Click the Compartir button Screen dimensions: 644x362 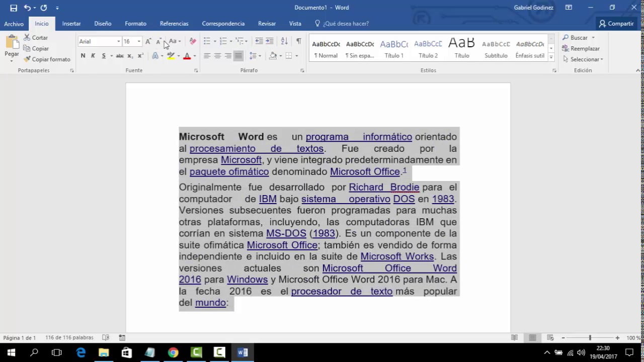click(x=616, y=24)
